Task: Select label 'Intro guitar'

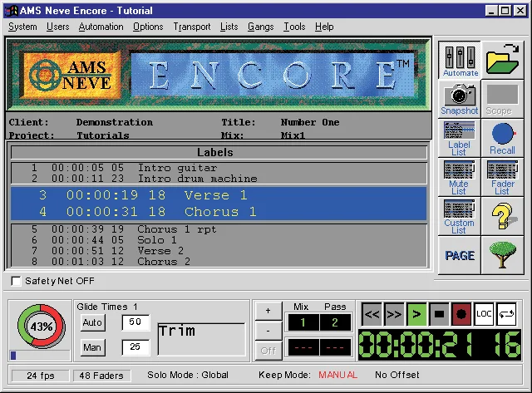Action: tap(219, 168)
